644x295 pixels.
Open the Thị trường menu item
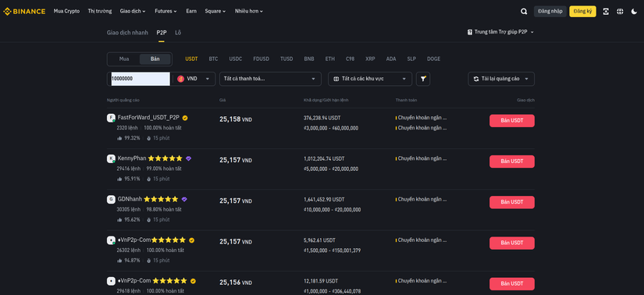pyautogui.click(x=100, y=11)
